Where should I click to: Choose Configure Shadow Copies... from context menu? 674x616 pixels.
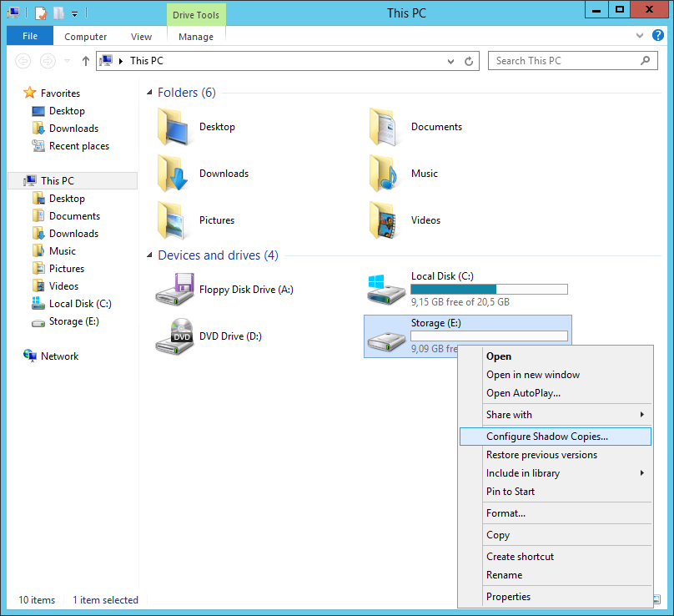[546, 436]
